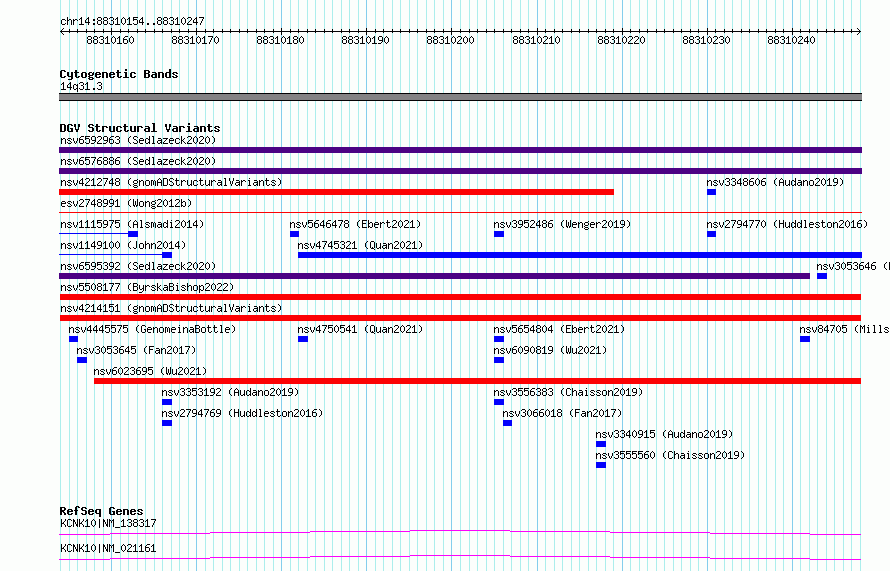Click the blue marker under nsv3952486

(x=499, y=234)
